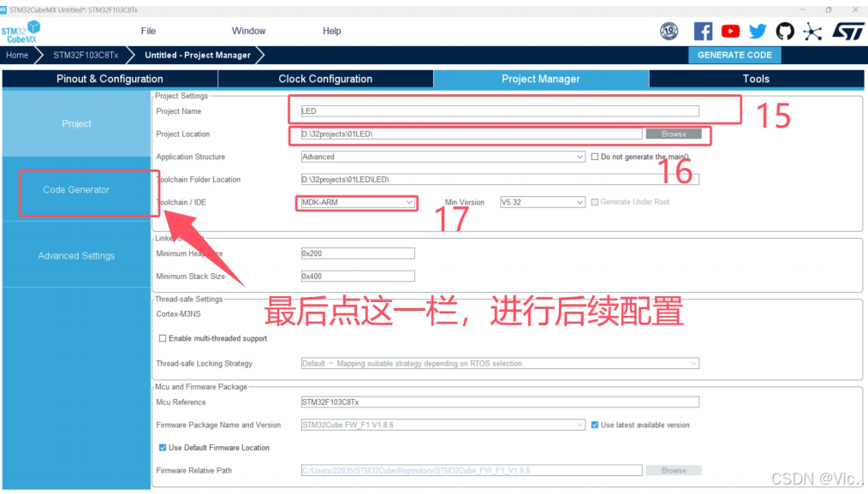Click the Project Name input field
The height and width of the screenshot is (494, 868).
coord(500,110)
